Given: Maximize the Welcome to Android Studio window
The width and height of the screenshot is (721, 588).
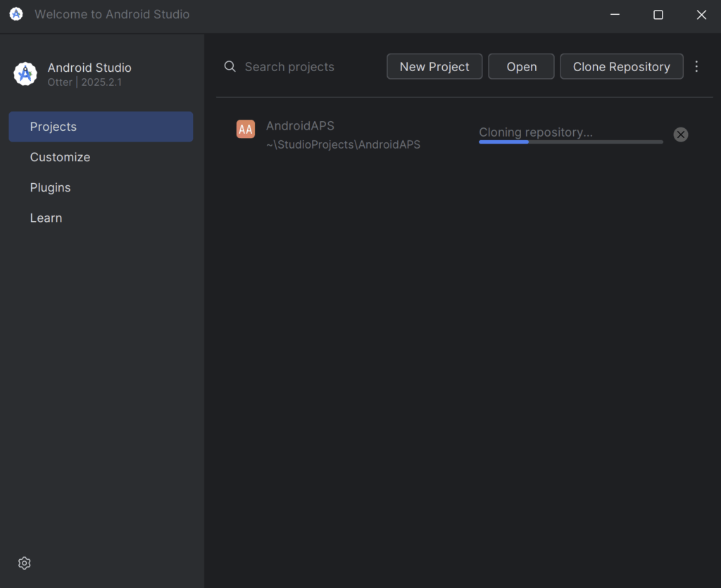Looking at the screenshot, I should pyautogui.click(x=658, y=15).
